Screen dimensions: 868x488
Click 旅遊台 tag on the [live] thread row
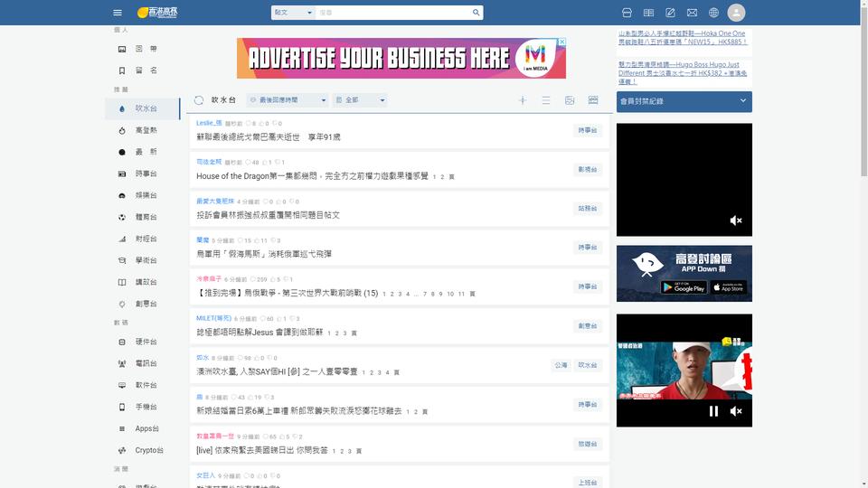(588, 444)
